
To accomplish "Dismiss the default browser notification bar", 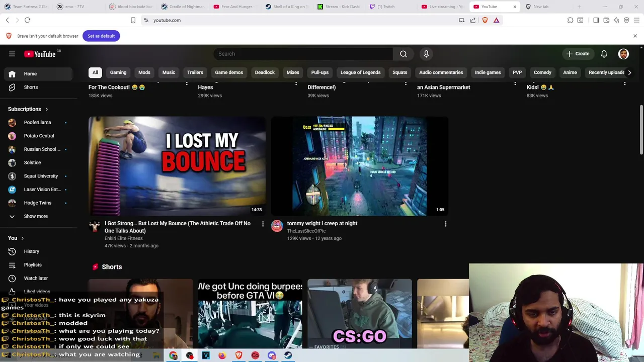I will pyautogui.click(x=635, y=36).
